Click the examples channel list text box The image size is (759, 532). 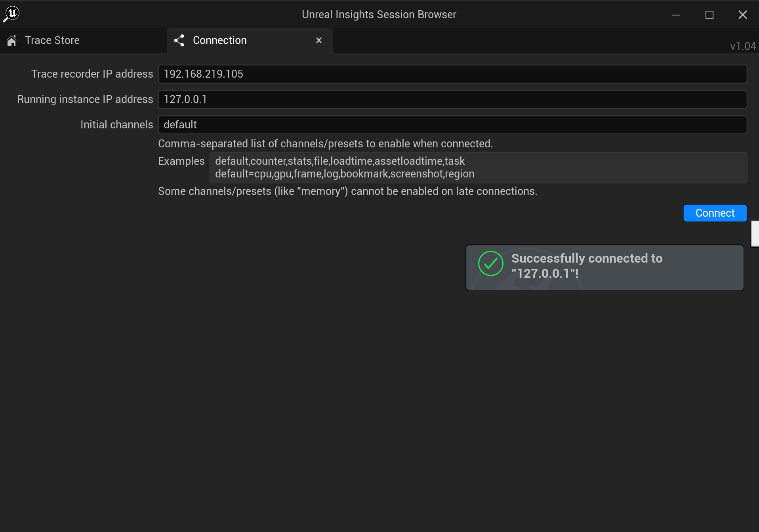[478, 168]
